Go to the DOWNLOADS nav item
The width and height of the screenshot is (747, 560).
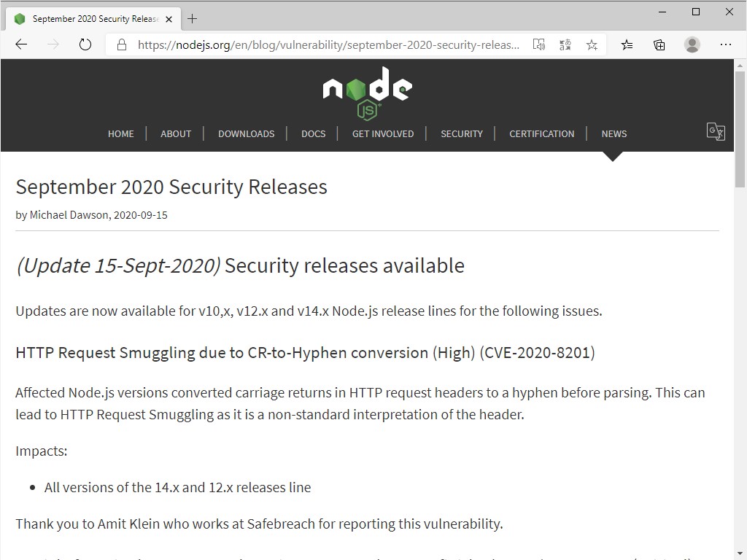pos(246,133)
